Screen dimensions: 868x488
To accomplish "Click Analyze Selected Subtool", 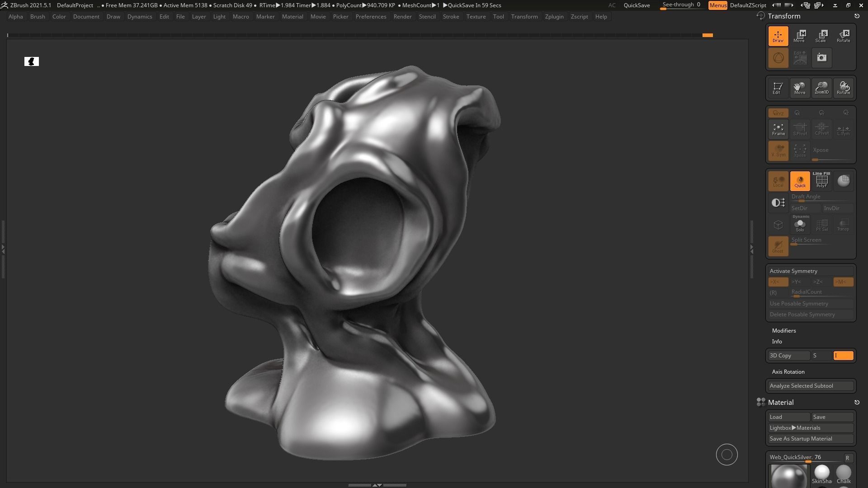I will (811, 386).
